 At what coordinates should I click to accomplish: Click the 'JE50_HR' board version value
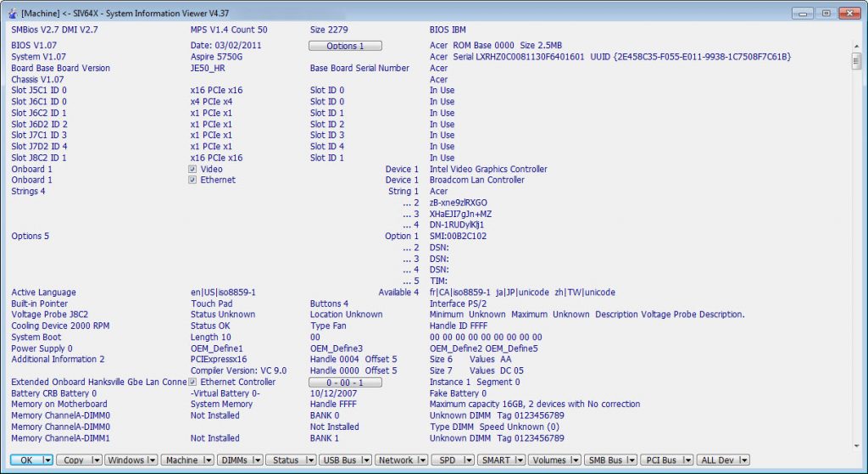coord(208,68)
